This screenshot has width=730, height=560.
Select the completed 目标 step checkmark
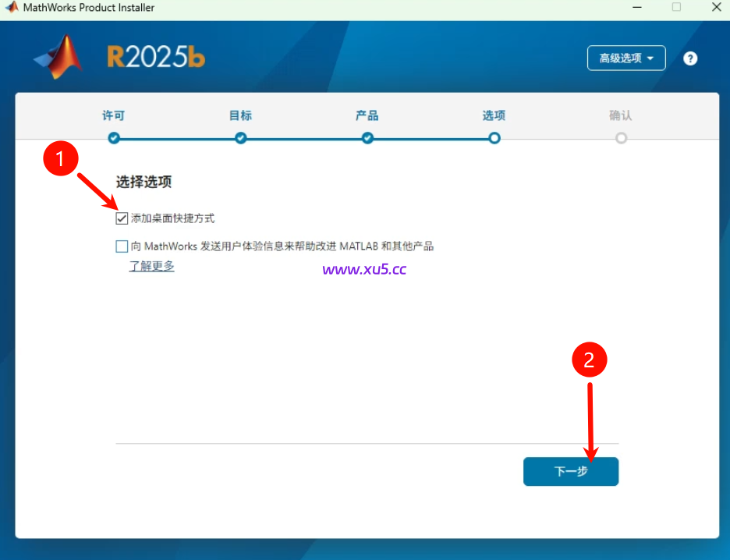pos(240,138)
